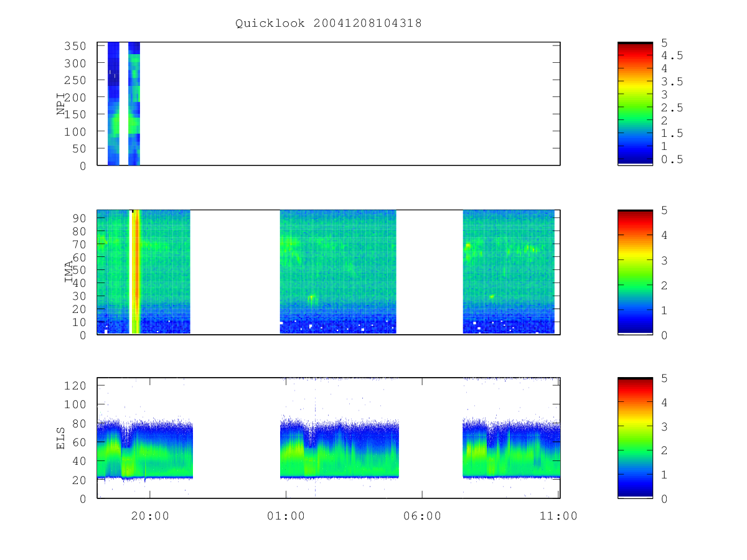Click the 2 label on ELS colorbar
This screenshot has height=560, width=747.
click(x=664, y=450)
